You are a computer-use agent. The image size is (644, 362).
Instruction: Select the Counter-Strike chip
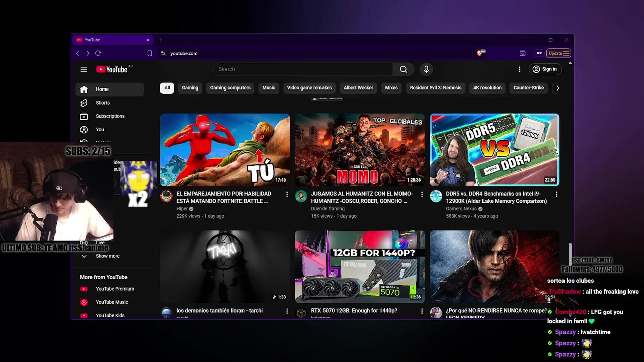coord(529,88)
